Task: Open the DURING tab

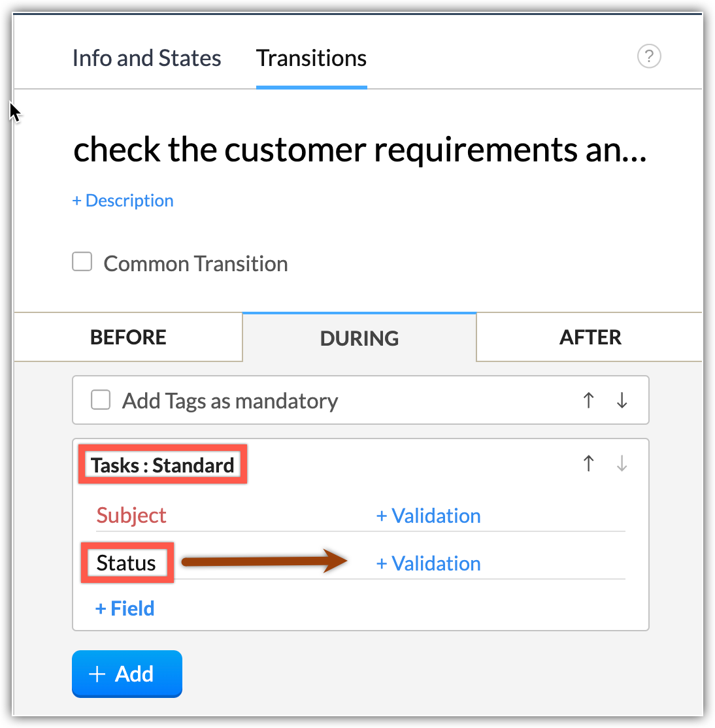Action: 359,338
